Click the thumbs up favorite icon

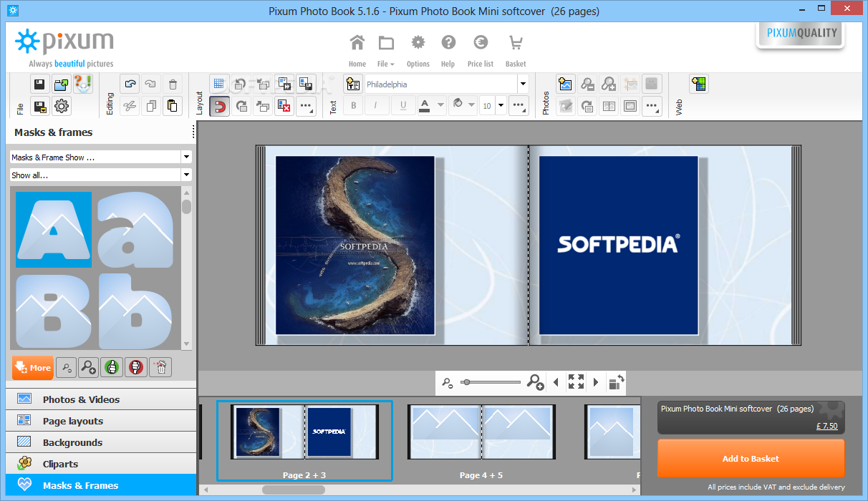click(112, 367)
